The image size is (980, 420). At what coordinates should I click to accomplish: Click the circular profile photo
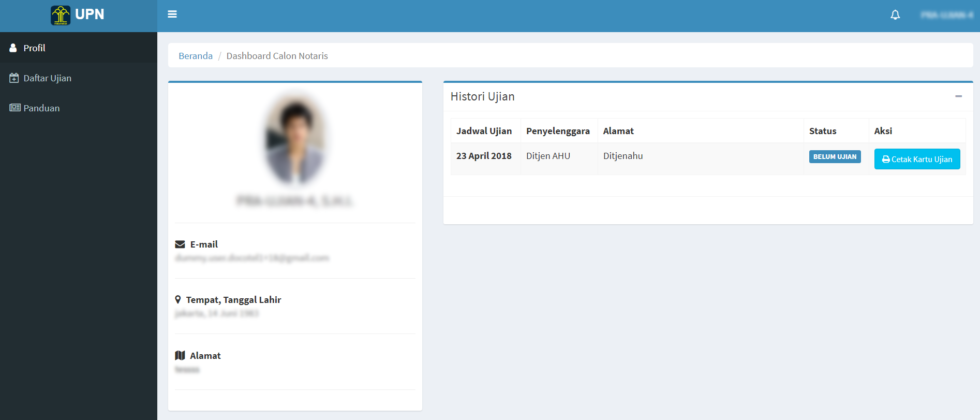pos(294,138)
